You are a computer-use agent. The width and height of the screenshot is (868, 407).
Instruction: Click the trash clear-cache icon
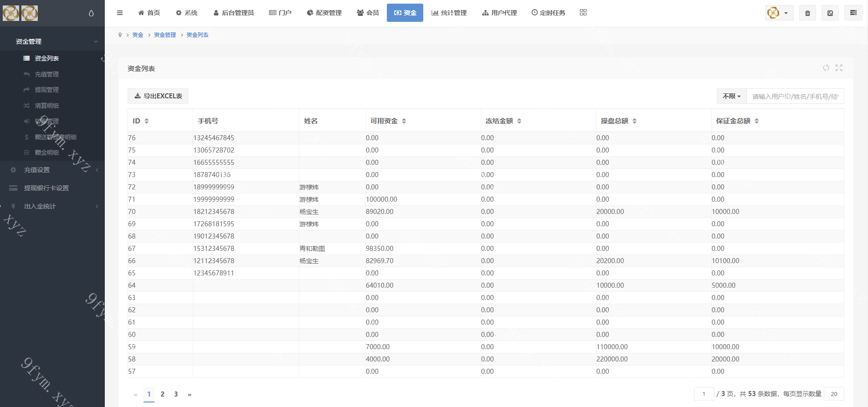[x=807, y=13]
